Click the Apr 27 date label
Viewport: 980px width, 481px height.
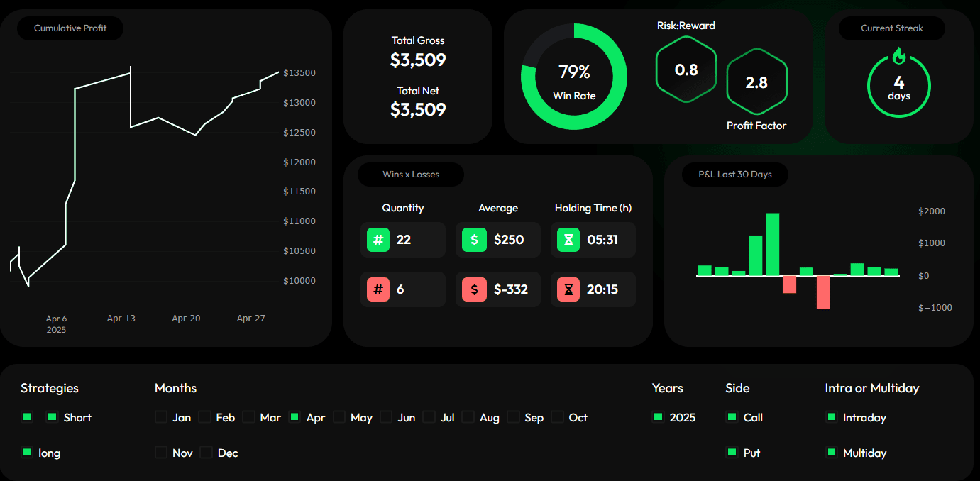click(x=251, y=319)
